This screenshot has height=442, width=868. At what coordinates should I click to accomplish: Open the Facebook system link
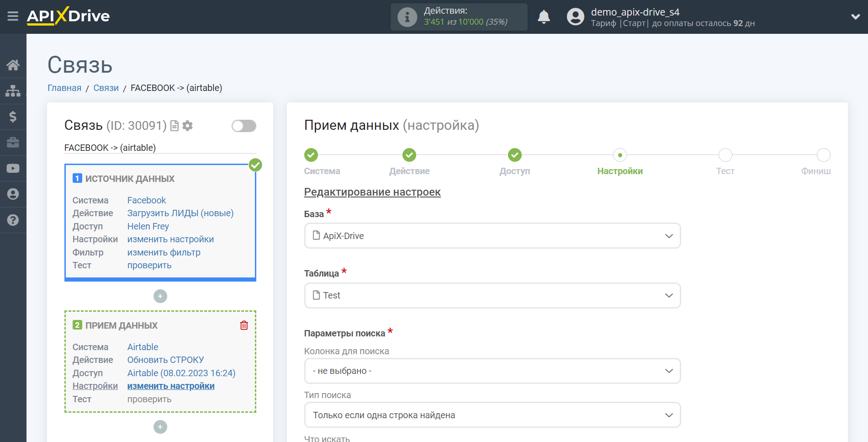147,200
